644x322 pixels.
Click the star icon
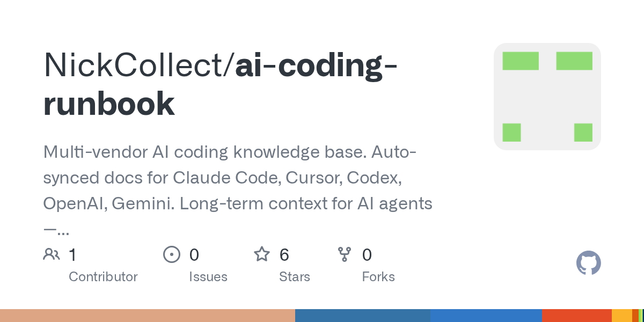(262, 254)
